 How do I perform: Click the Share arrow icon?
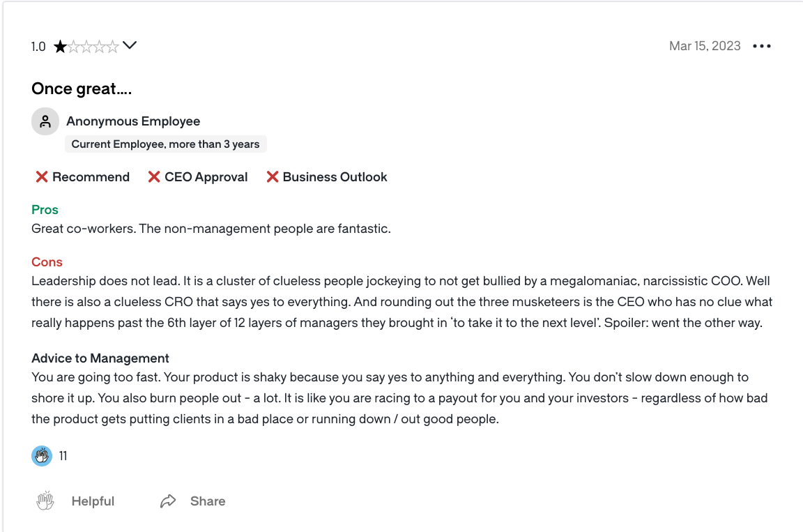pos(168,501)
